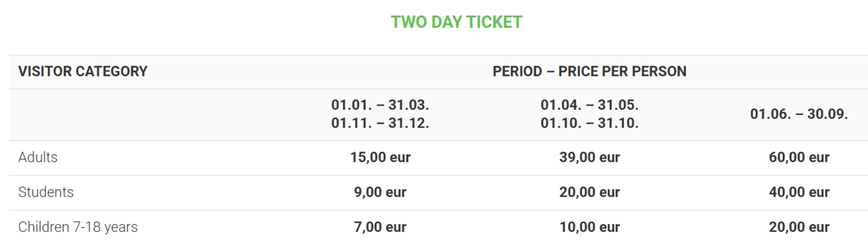Click the Children 7,00 eur price
The image size is (868, 248).
tap(380, 227)
